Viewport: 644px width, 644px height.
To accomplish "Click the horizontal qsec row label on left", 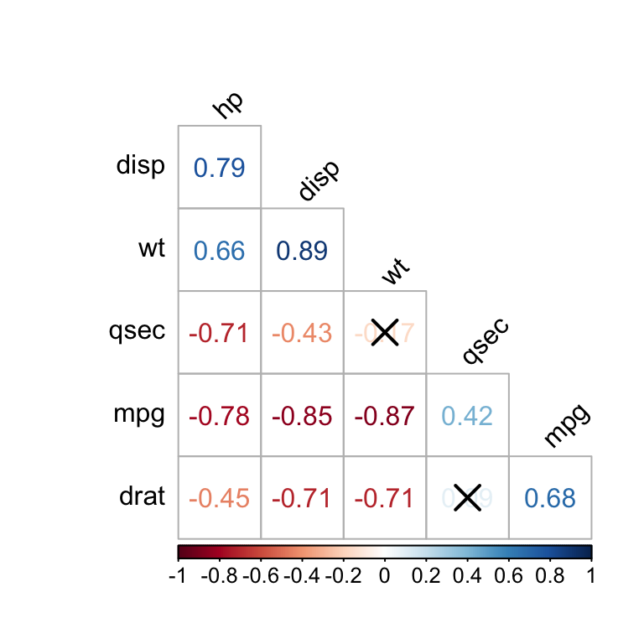I will pos(137,332).
